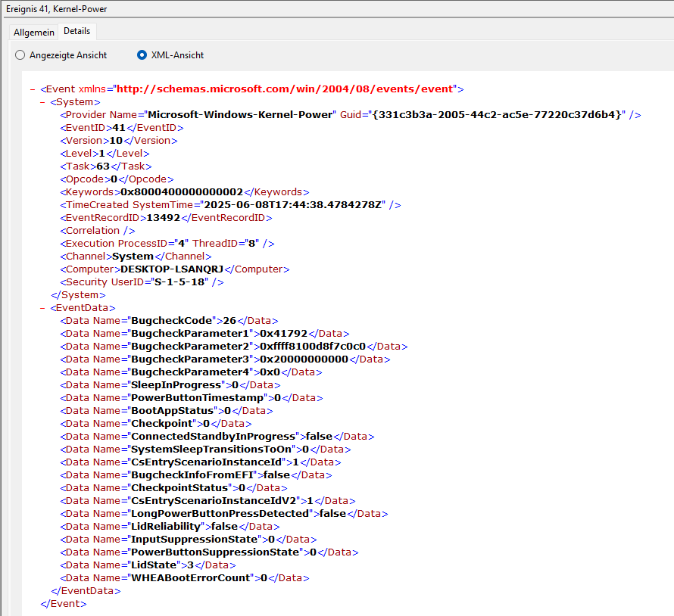Click the Version 10 line
The width and height of the screenshot is (674, 616).
click(119, 141)
